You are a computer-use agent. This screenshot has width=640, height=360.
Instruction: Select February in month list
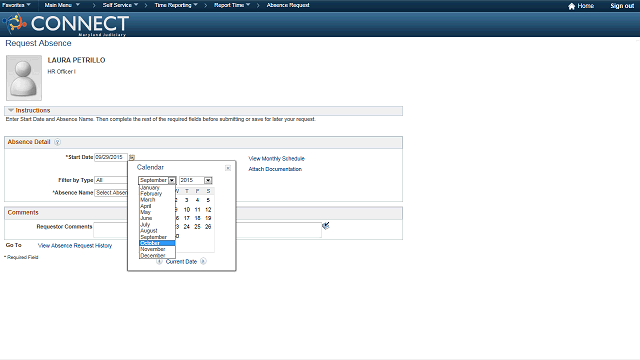click(x=157, y=194)
